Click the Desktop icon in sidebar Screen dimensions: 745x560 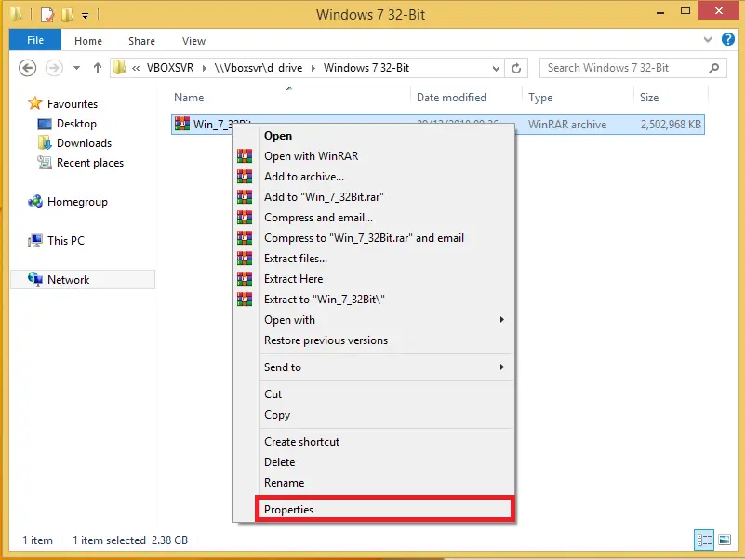tap(45, 124)
